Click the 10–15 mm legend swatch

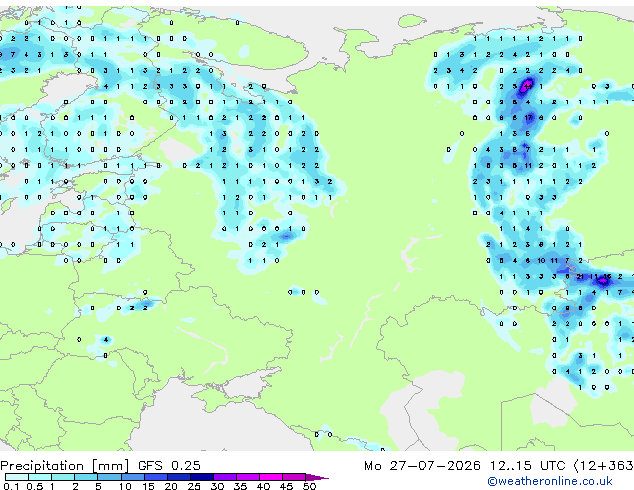132,477
